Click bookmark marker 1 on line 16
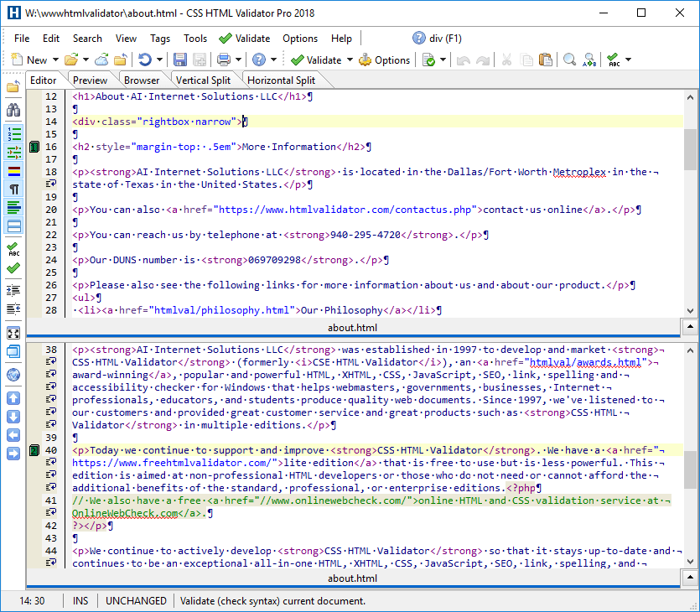Viewport: 700px width, 612px height. coord(34,148)
